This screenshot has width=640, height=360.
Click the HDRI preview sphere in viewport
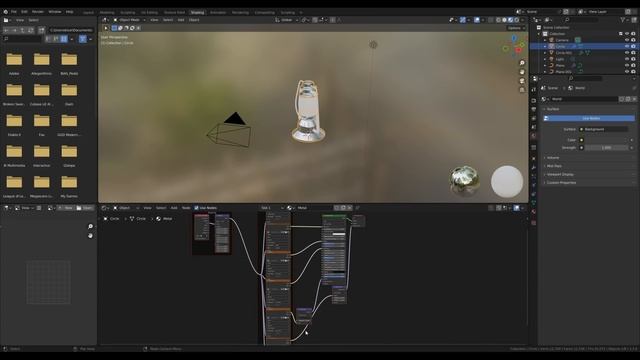(464, 181)
